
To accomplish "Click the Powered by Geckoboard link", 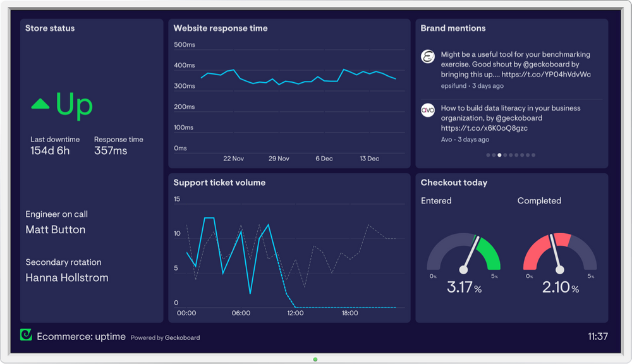I will [166, 337].
